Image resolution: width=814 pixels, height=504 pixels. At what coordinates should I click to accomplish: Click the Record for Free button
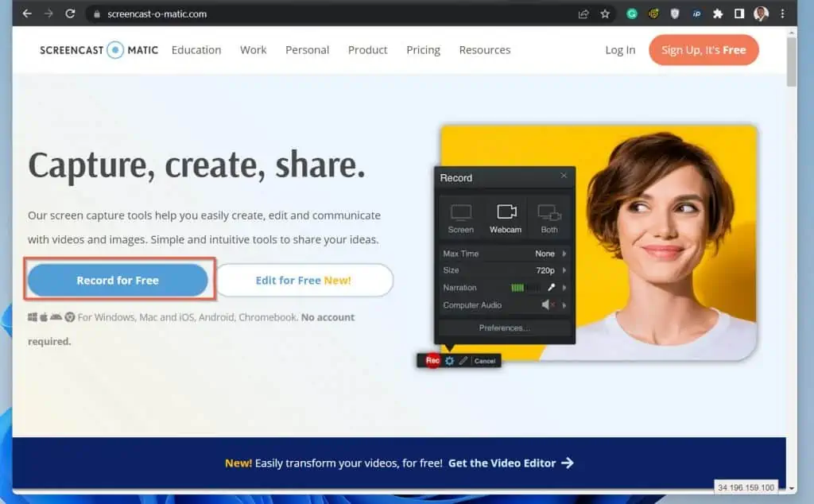pyautogui.click(x=118, y=280)
